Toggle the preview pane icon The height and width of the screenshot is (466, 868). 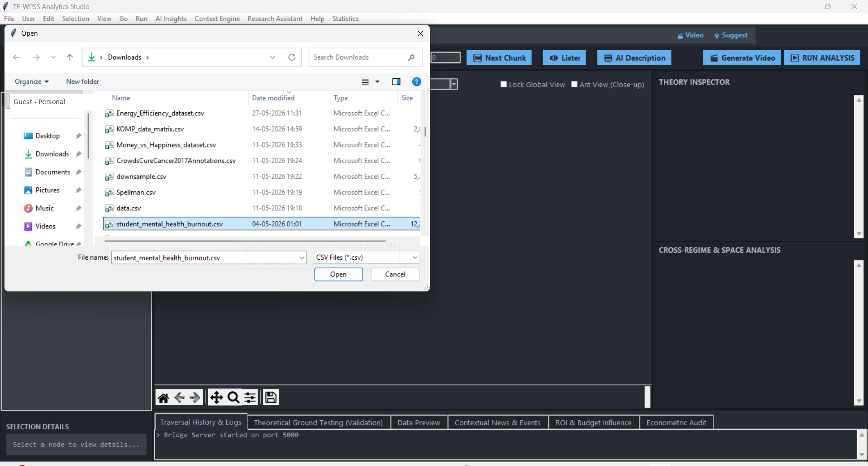(396, 81)
